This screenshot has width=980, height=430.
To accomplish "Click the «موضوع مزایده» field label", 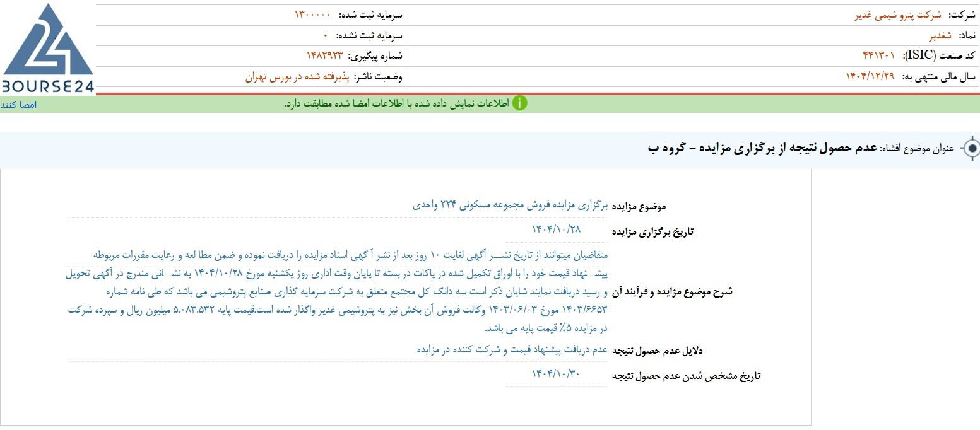I will [639, 206].
